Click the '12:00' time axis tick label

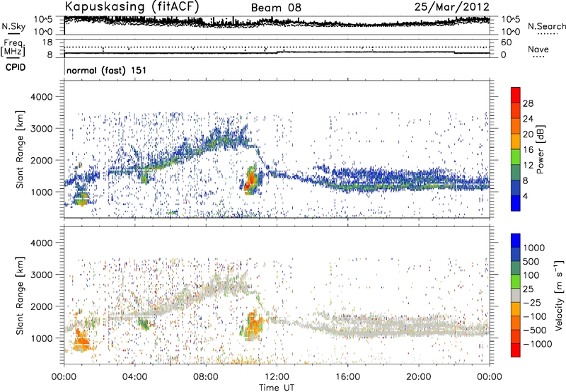coord(277,377)
